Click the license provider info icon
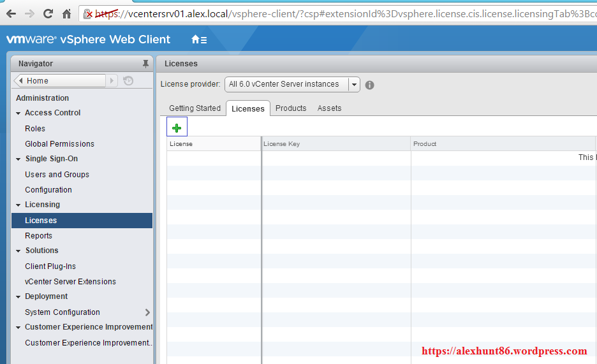597x364 pixels. coord(369,85)
